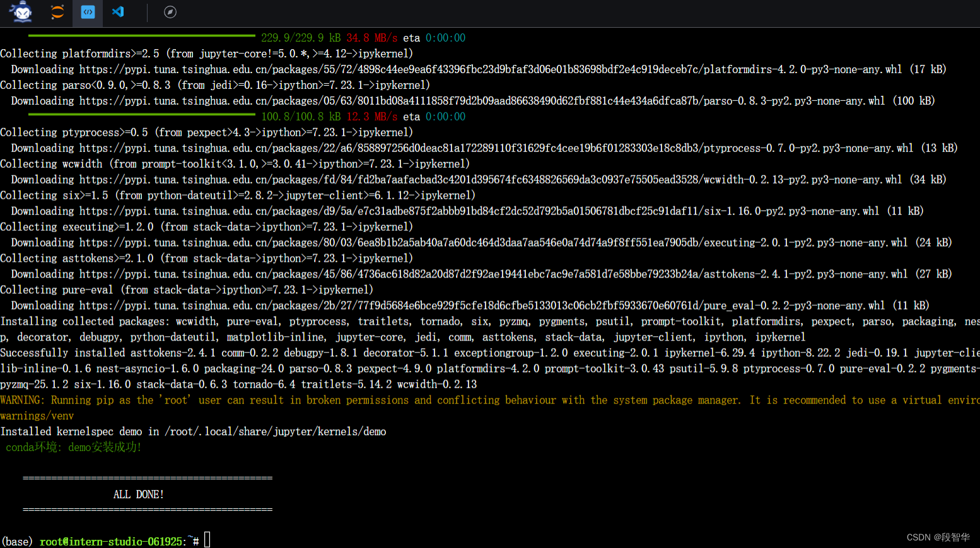Click the pure_eval-0.2.2 wheel download URL
Viewport: 980px width, 548px height.
coord(482,306)
